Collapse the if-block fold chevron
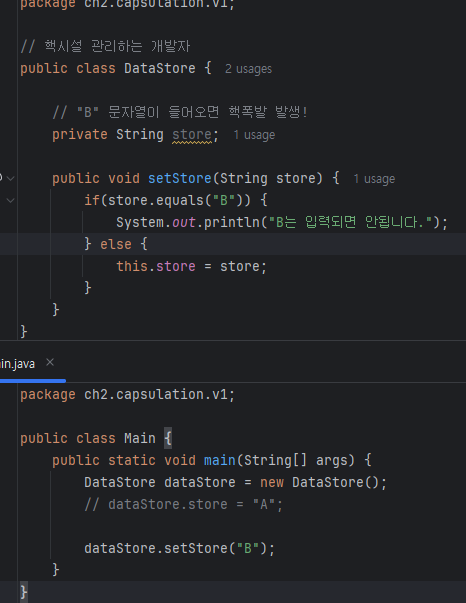The height and width of the screenshot is (603, 466). click(x=11, y=200)
